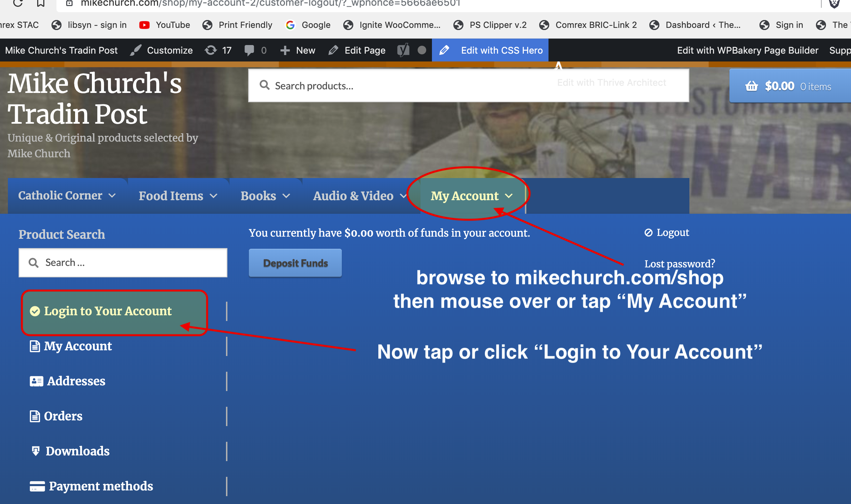
Task: Click the address card icon beside Addresses
Action: pos(36,381)
